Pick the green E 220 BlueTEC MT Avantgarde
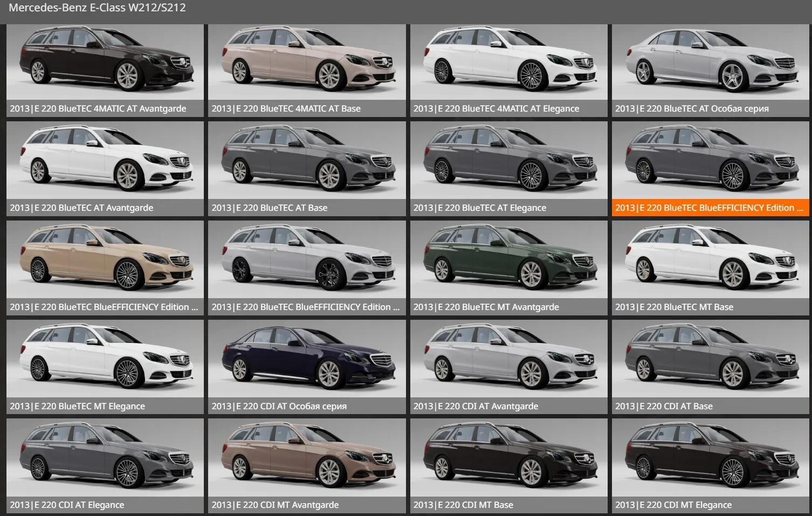The height and width of the screenshot is (516, 812). tap(508, 268)
